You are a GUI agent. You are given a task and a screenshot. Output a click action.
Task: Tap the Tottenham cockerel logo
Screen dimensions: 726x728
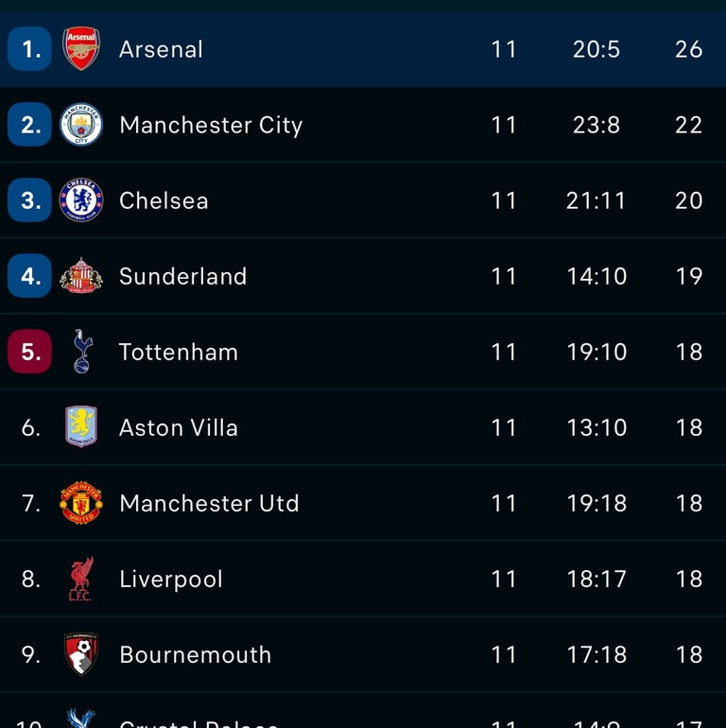[x=82, y=352]
